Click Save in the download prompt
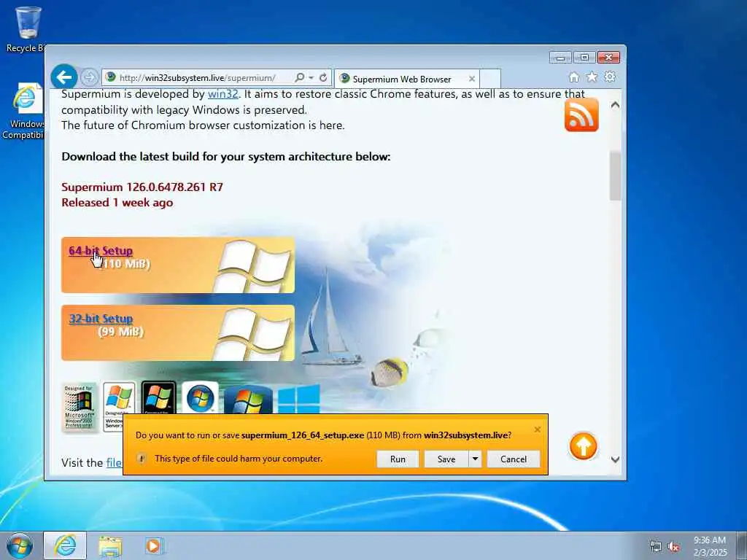Viewport: 747px width, 560px height. pyautogui.click(x=446, y=459)
